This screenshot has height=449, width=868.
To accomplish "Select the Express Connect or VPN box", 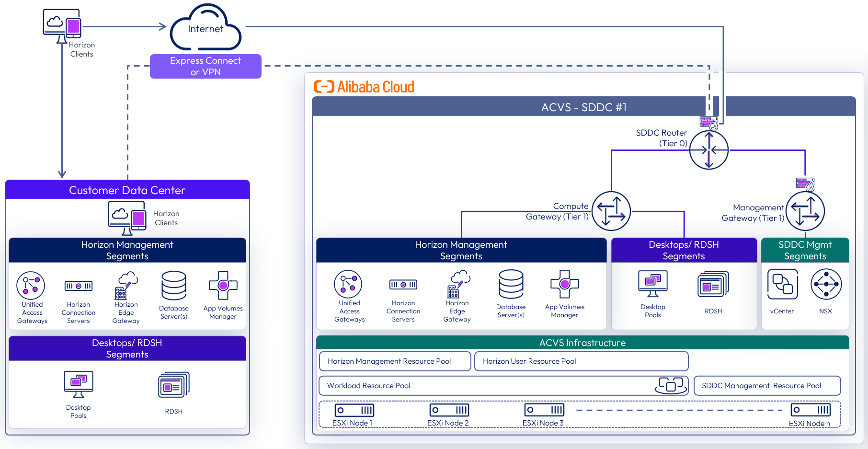I will [x=206, y=66].
